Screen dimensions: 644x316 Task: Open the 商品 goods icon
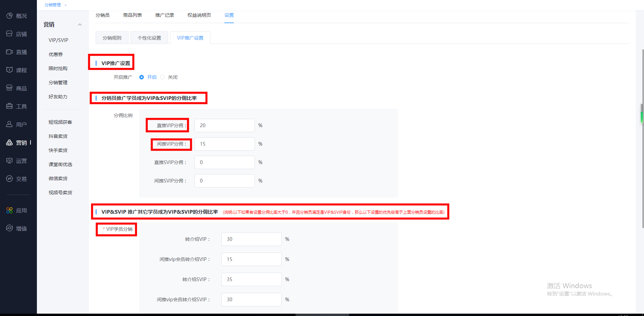click(9, 88)
